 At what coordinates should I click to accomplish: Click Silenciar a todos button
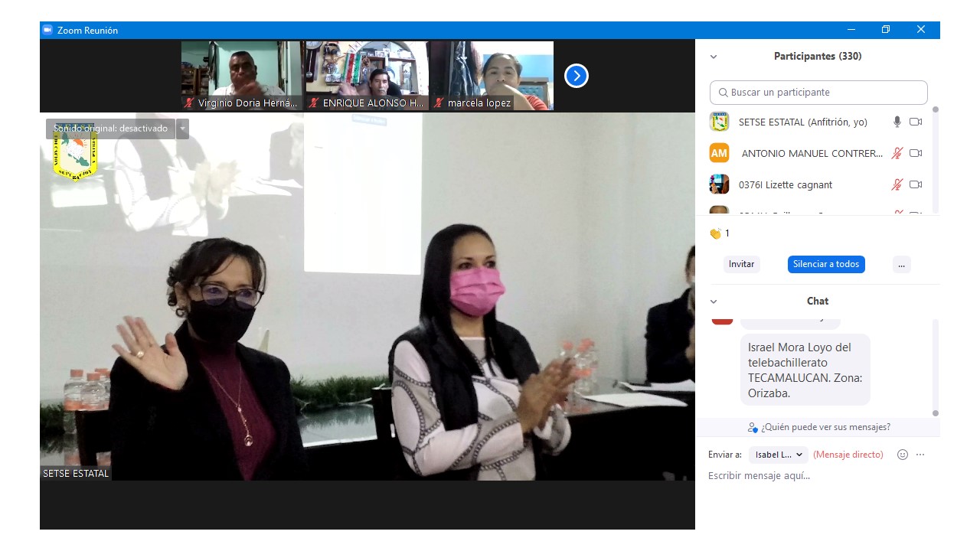pyautogui.click(x=826, y=264)
